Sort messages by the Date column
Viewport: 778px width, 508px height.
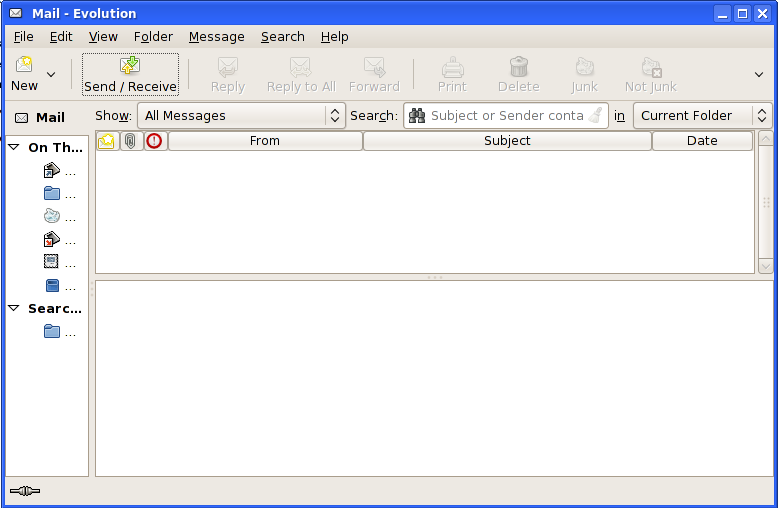[702, 141]
